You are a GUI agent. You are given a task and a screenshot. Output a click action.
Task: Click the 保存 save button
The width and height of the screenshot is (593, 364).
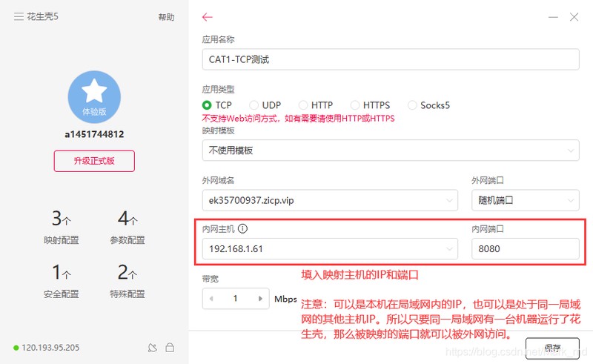tap(552, 348)
